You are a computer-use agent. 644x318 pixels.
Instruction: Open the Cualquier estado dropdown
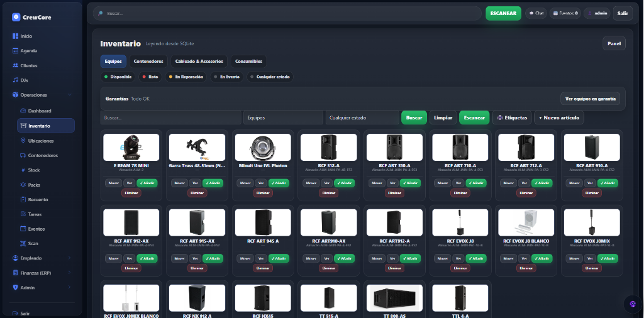pyautogui.click(x=362, y=118)
